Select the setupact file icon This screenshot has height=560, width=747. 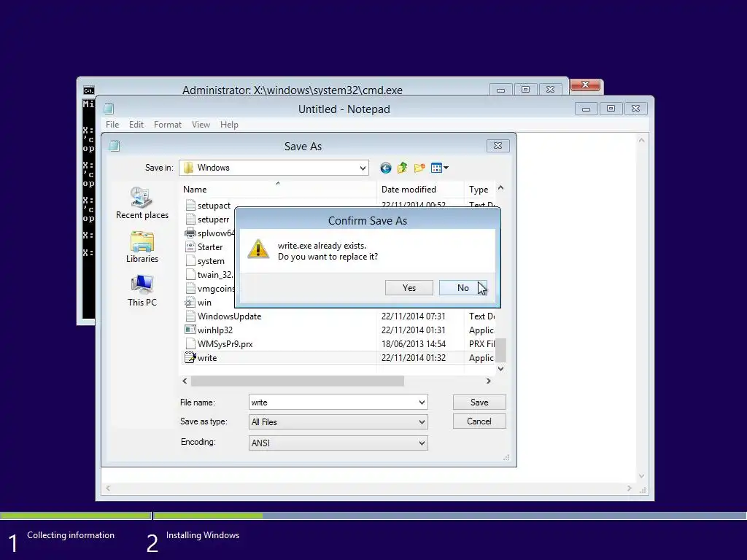pyautogui.click(x=190, y=205)
